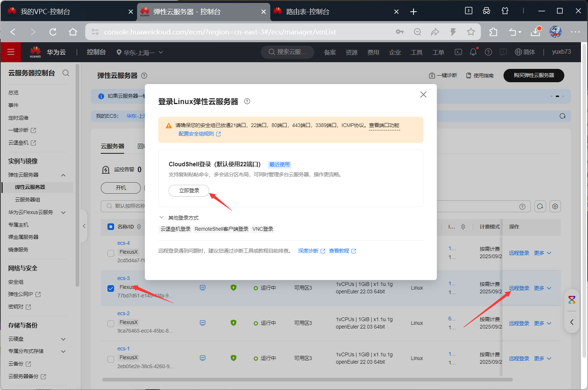Open 总览 in the sidebar
This screenshot has width=588, height=390.
pos(13,93)
